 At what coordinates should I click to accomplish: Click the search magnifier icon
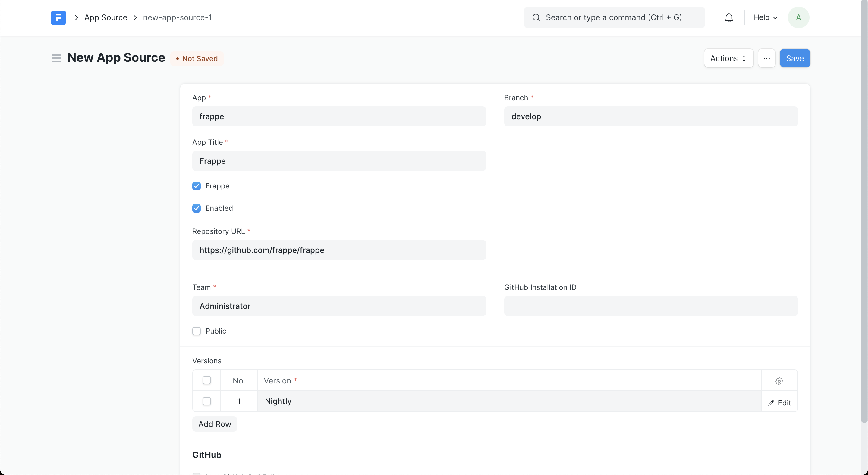click(536, 17)
